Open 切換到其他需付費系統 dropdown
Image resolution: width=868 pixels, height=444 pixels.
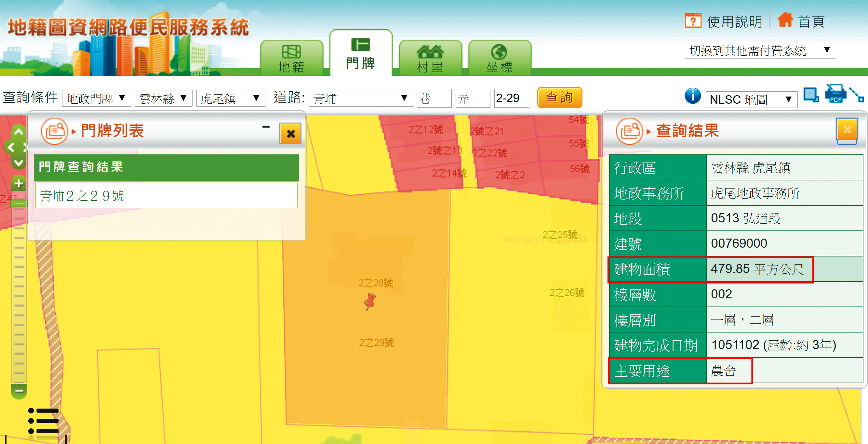coord(760,50)
